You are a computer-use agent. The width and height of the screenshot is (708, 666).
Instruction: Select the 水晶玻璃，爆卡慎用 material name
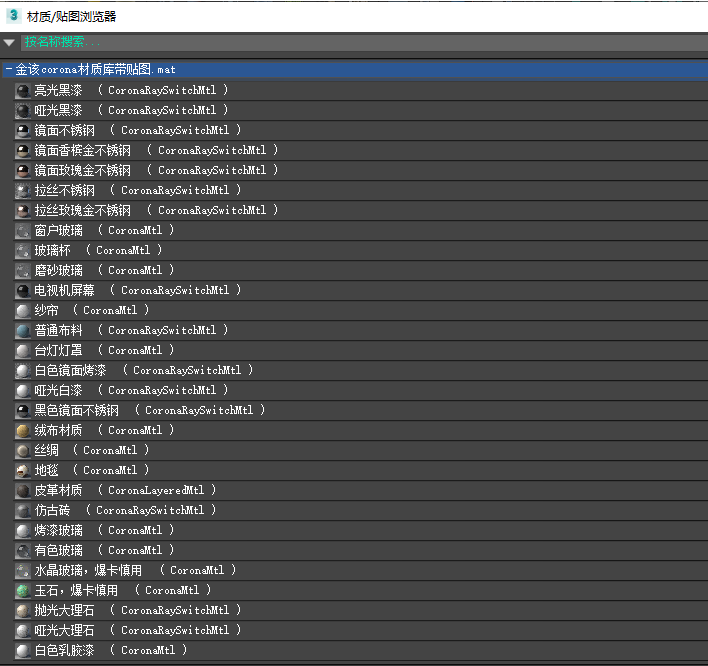(88, 570)
